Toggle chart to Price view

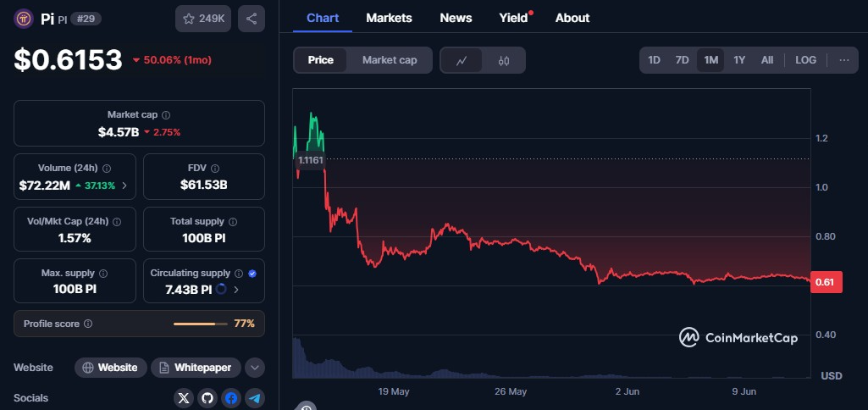320,60
